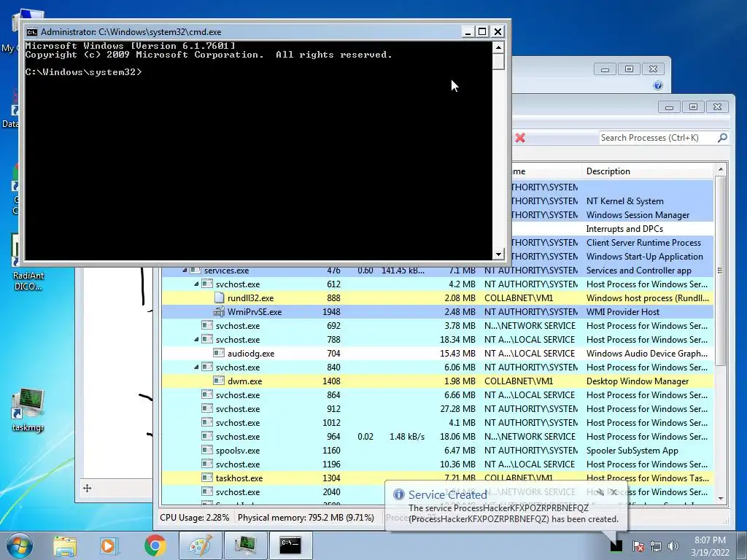The width and height of the screenshot is (747, 560).
Task: Click PID 1948 cell
Action: pos(331,312)
